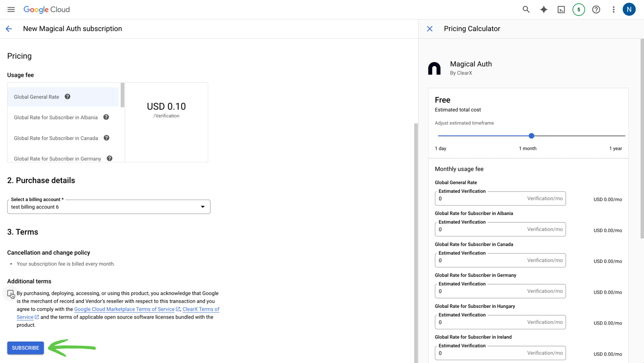
Task: Edit Global General Rate verification field
Action: coord(500,199)
